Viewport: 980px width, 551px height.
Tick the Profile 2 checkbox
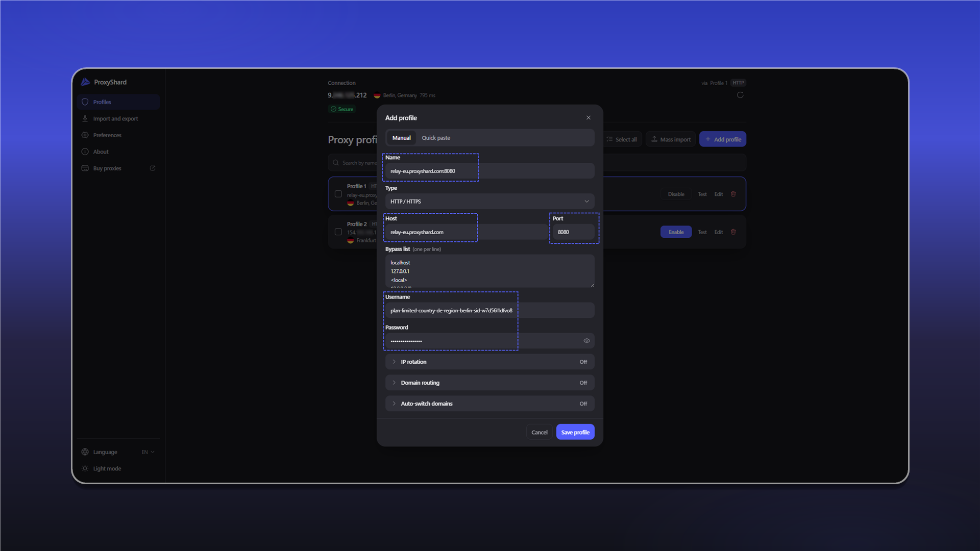[338, 232]
